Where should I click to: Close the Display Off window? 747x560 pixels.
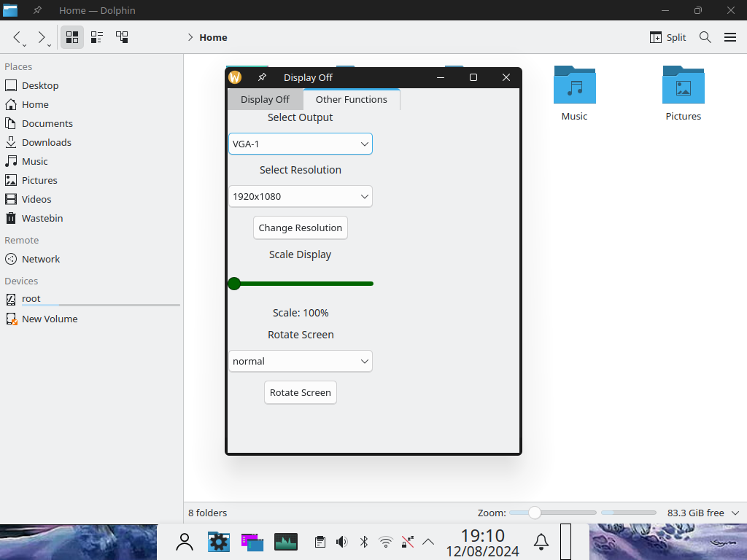506,77
